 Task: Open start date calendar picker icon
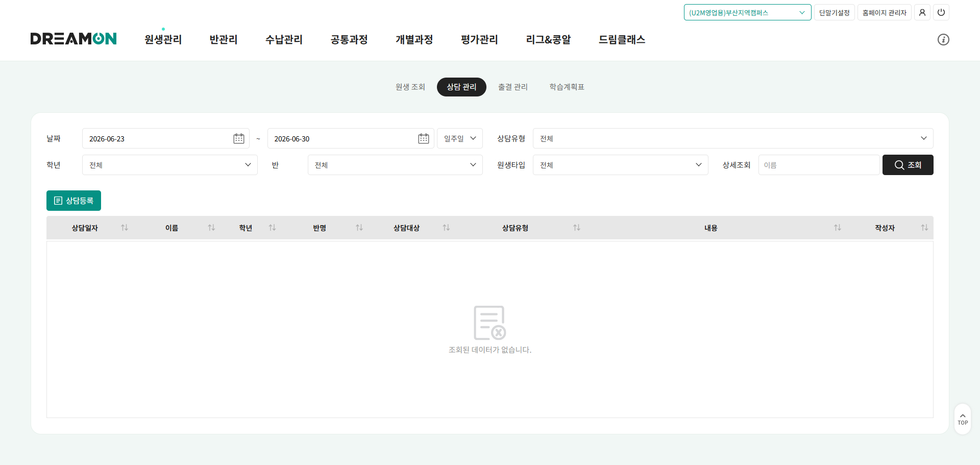[x=238, y=138]
